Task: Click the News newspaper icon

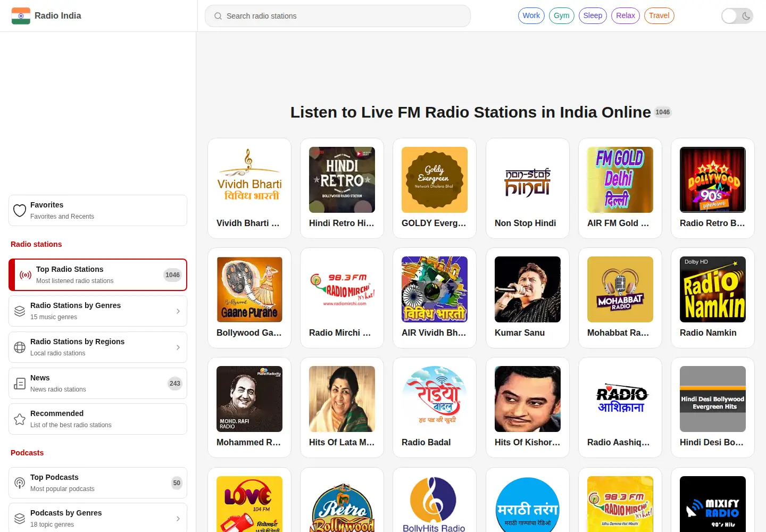Action: pyautogui.click(x=20, y=384)
